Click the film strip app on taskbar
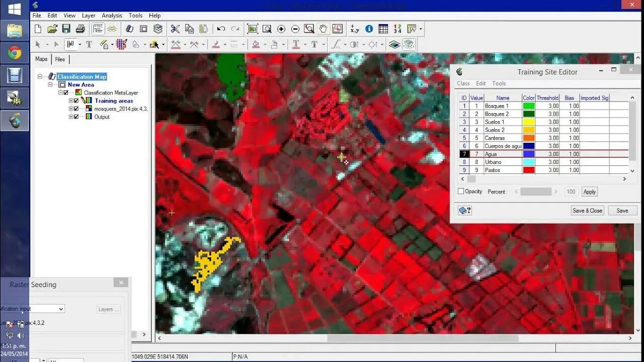The width and height of the screenshot is (644, 362). coord(14,75)
